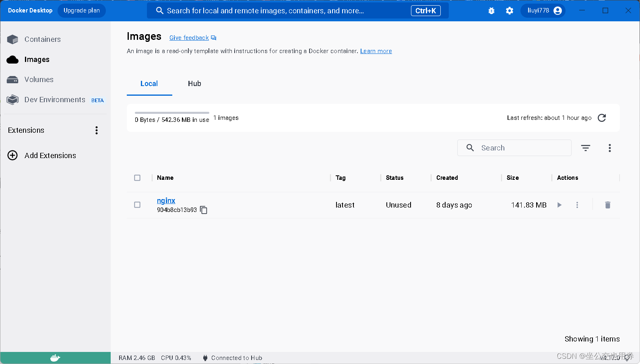The height and width of the screenshot is (364, 640).
Task: Open settings via the gear icon
Action: 509,11
